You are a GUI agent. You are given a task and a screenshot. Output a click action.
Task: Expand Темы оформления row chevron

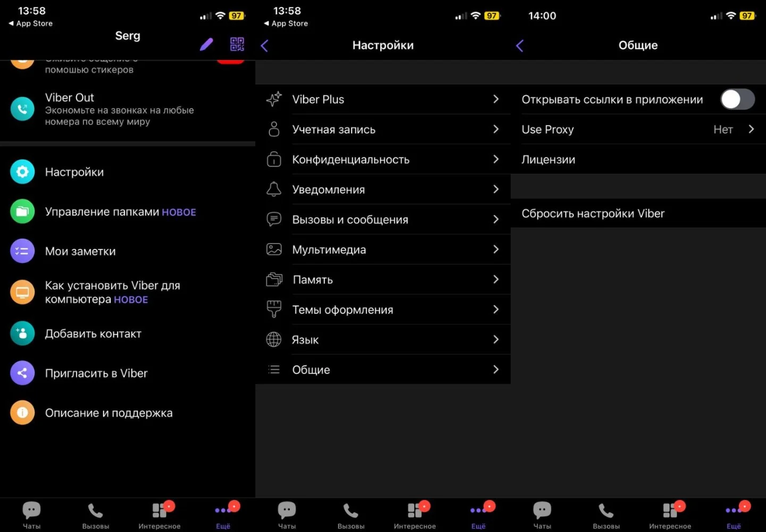496,309
